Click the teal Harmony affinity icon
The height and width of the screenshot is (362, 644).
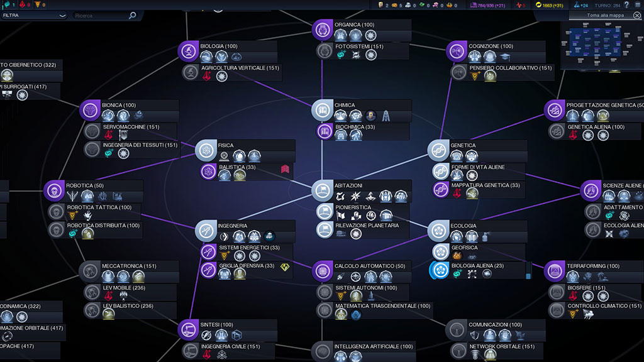[7, 4]
